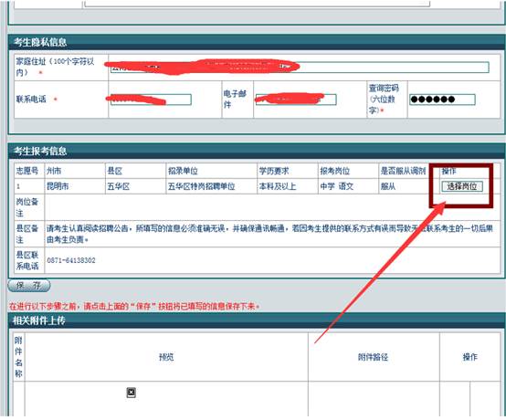Select the red save reminder text
This screenshot has width=506, height=420.
tap(134, 306)
